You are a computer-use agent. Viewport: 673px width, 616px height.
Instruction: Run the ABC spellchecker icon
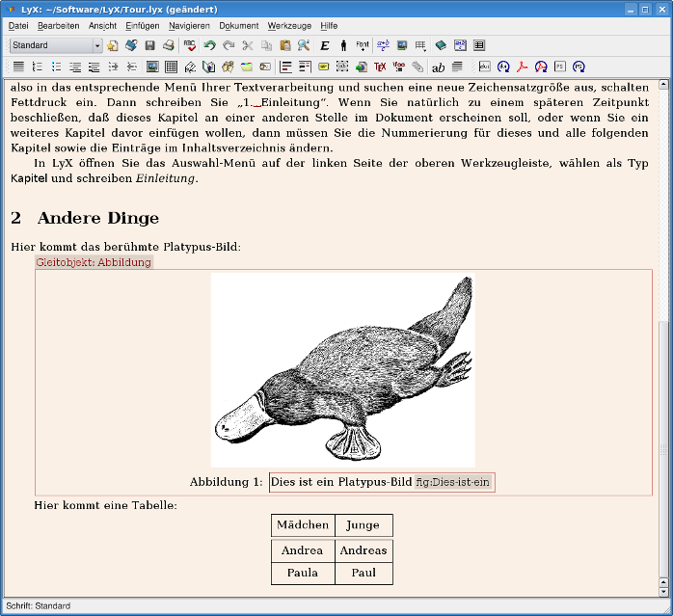pyautogui.click(x=189, y=45)
